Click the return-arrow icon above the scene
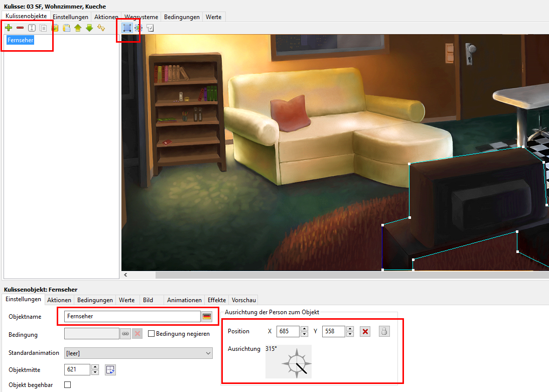Image resolution: width=549 pixels, height=392 pixels. [x=150, y=28]
